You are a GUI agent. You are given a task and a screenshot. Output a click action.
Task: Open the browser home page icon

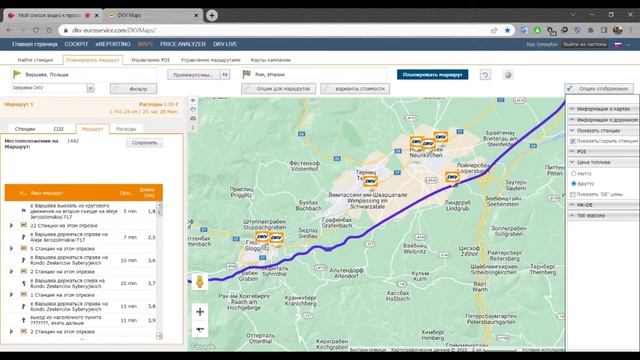point(49,30)
